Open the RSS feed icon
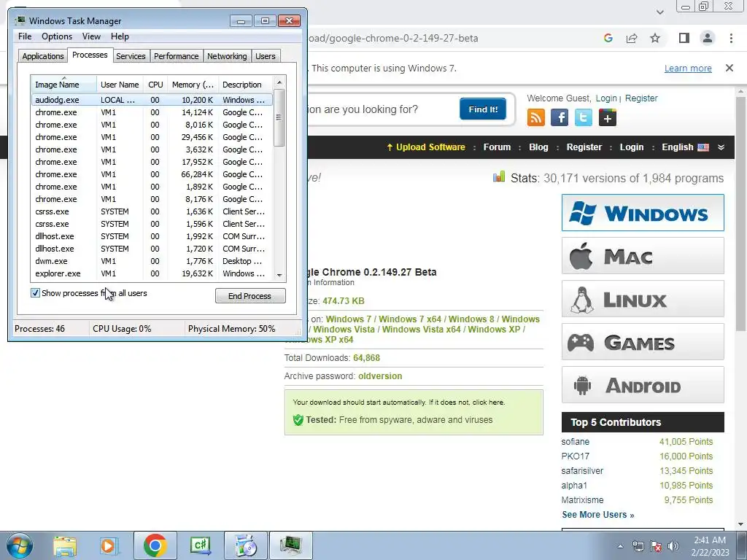The height and width of the screenshot is (560, 747). pyautogui.click(x=536, y=117)
